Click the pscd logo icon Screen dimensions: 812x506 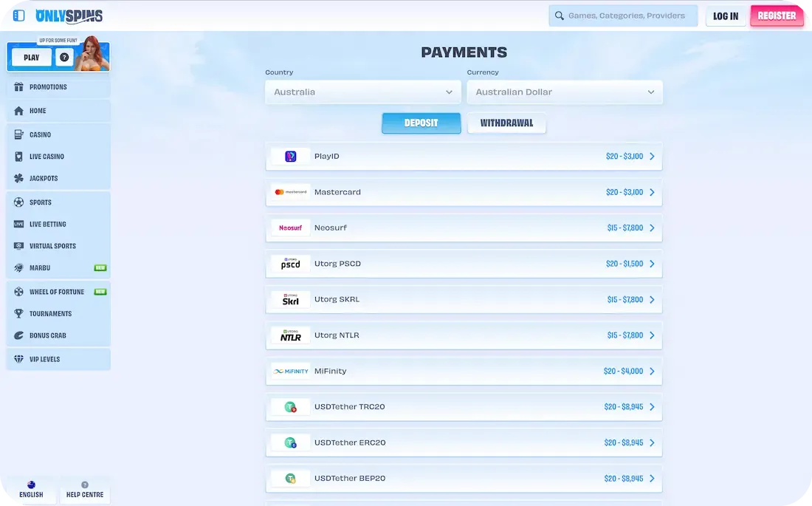291,264
